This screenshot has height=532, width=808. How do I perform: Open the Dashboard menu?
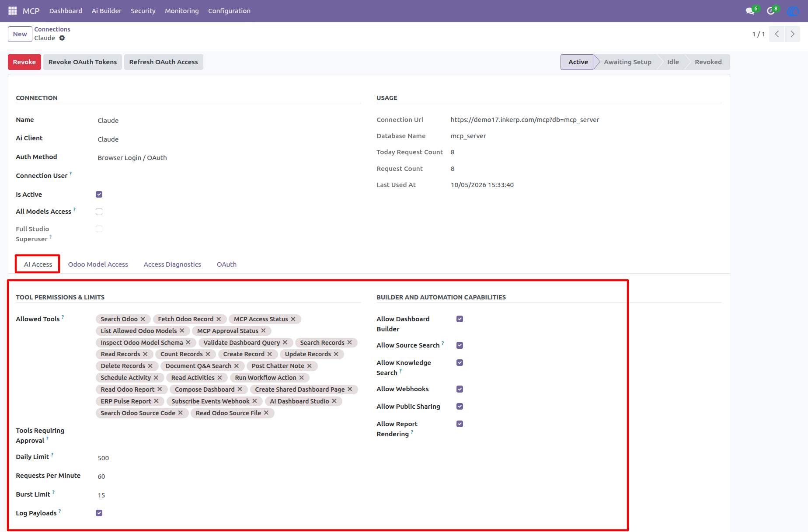coord(66,11)
